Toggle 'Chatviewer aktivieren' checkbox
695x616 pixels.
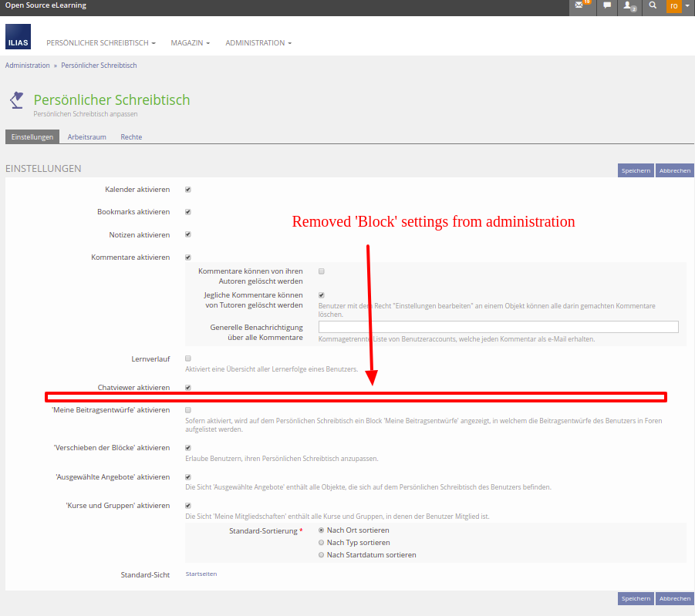[188, 388]
